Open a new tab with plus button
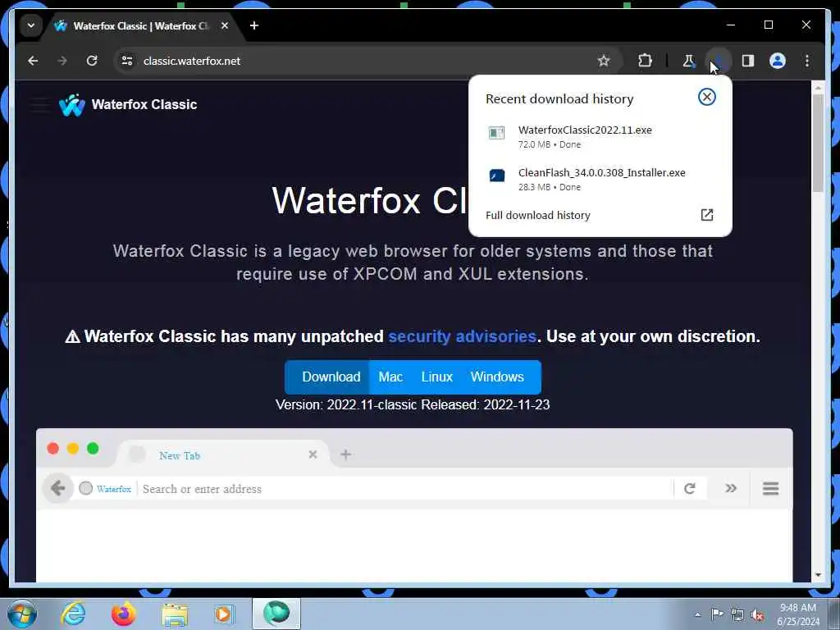This screenshot has width=840, height=630. tap(254, 25)
